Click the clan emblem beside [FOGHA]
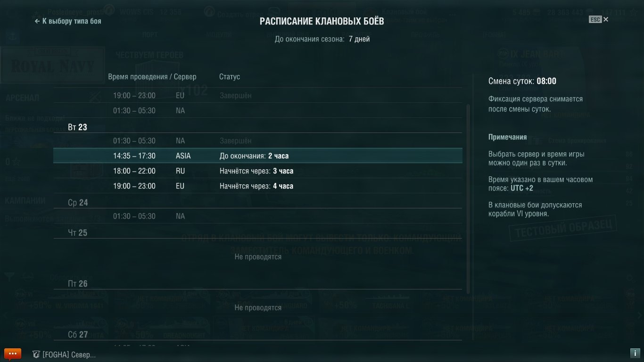The width and height of the screenshot is (644, 362). [35, 354]
